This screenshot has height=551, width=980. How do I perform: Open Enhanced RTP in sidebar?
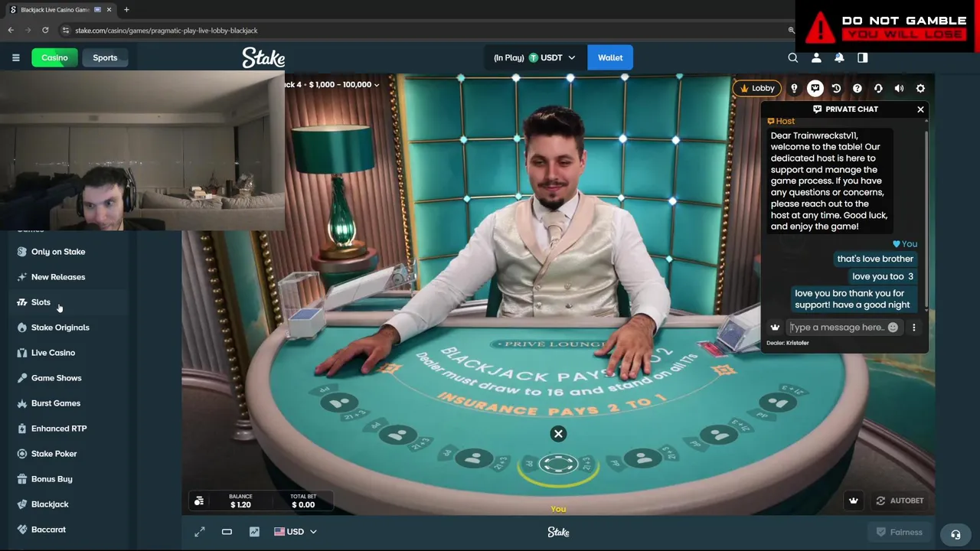pos(59,429)
